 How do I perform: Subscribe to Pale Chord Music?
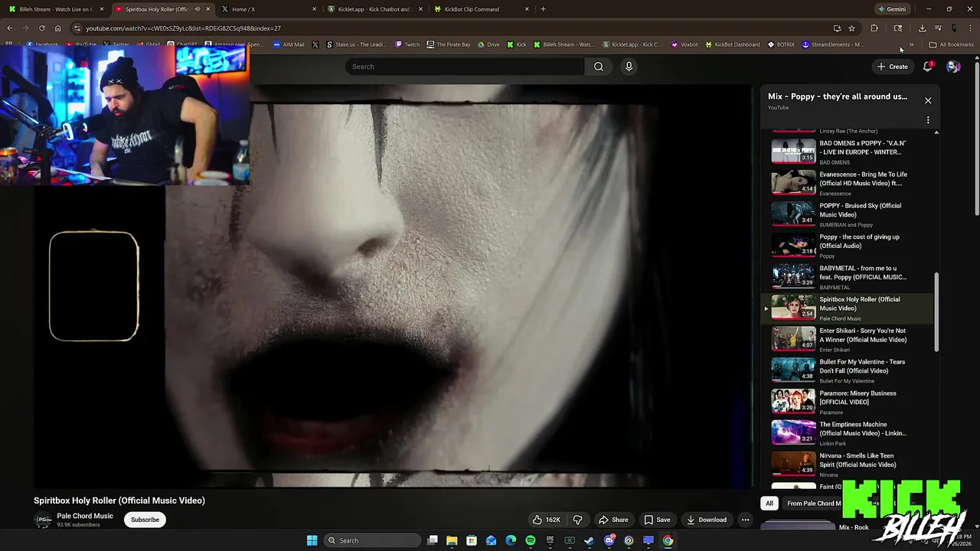tap(145, 520)
